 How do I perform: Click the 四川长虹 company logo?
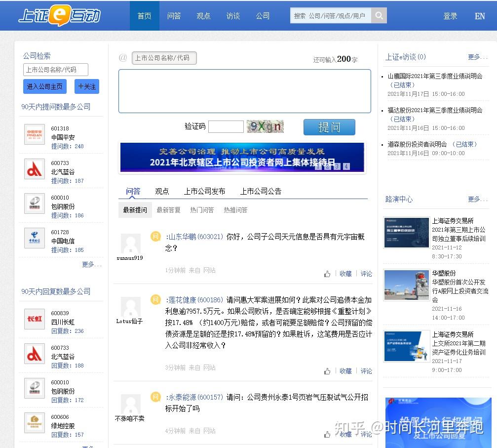[34, 319]
